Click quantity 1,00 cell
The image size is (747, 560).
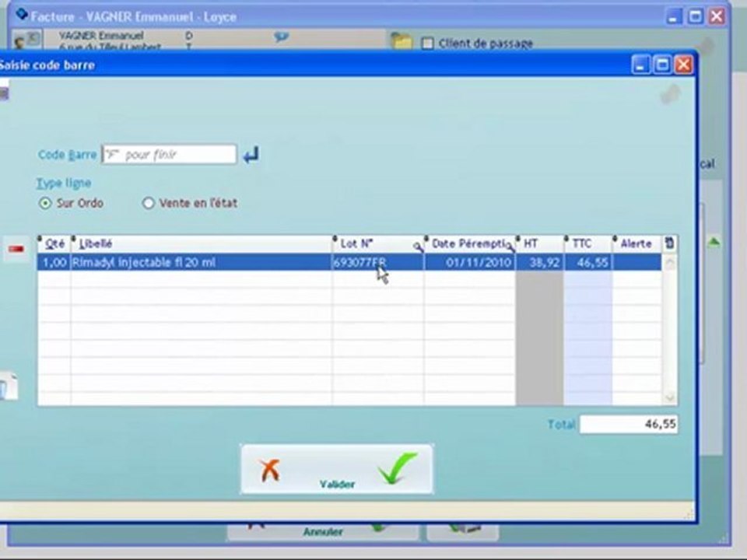(x=54, y=262)
